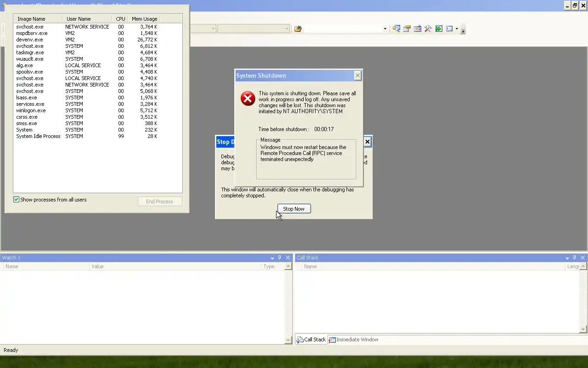Click the Value column header in Watch 1
This screenshot has width=588, height=368.
point(175,266)
